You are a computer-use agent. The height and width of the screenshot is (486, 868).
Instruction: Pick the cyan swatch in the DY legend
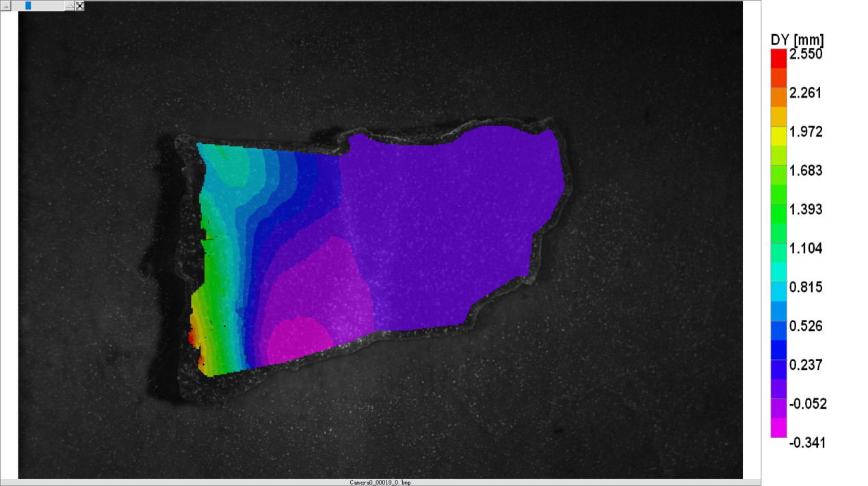[778, 292]
